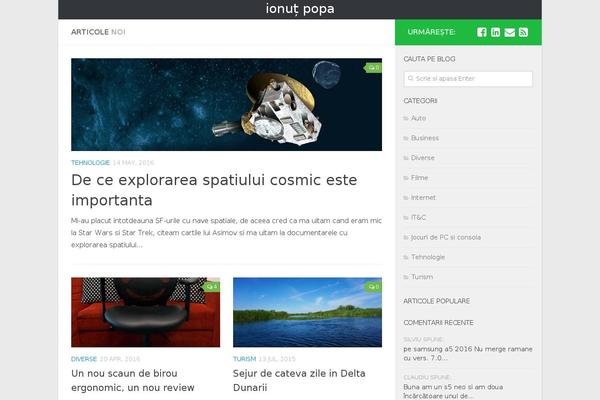
Task: Open the spacecraft article thumbnail
Action: pos(227,104)
